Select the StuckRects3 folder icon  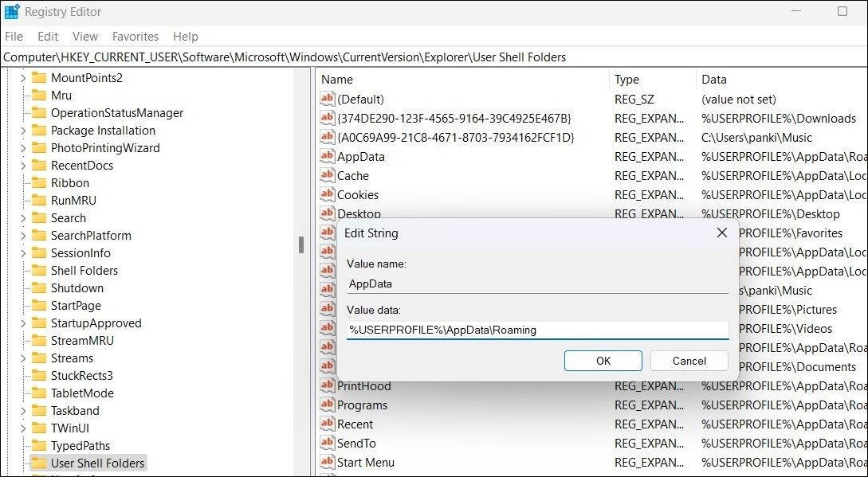pyautogui.click(x=39, y=376)
